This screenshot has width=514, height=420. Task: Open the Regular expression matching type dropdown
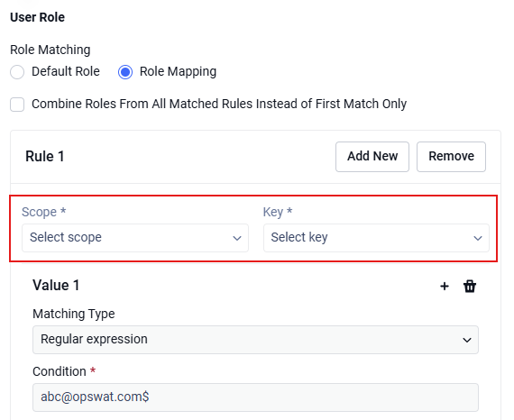point(255,340)
